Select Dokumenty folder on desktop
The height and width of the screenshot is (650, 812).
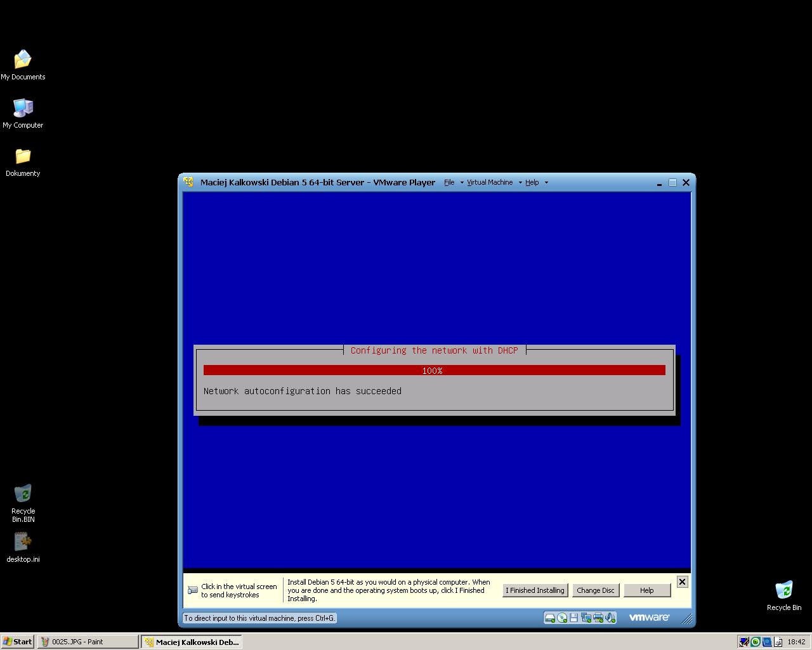(23, 162)
